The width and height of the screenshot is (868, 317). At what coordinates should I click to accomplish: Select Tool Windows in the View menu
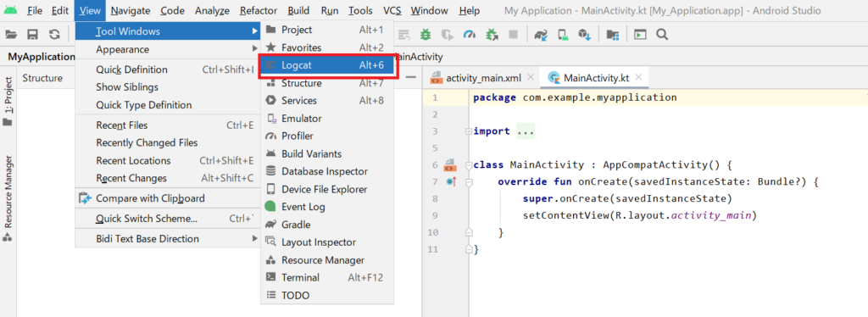pos(168,31)
